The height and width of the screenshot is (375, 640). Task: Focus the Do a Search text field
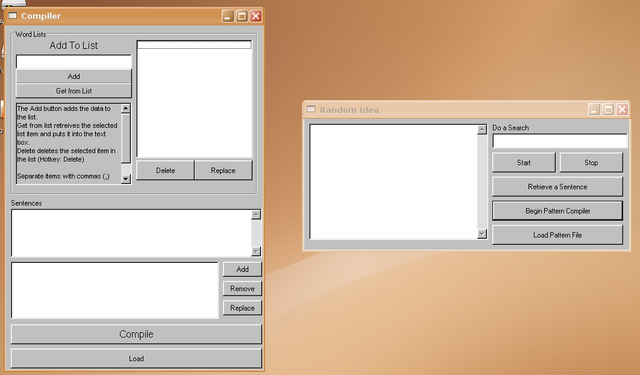pos(560,141)
